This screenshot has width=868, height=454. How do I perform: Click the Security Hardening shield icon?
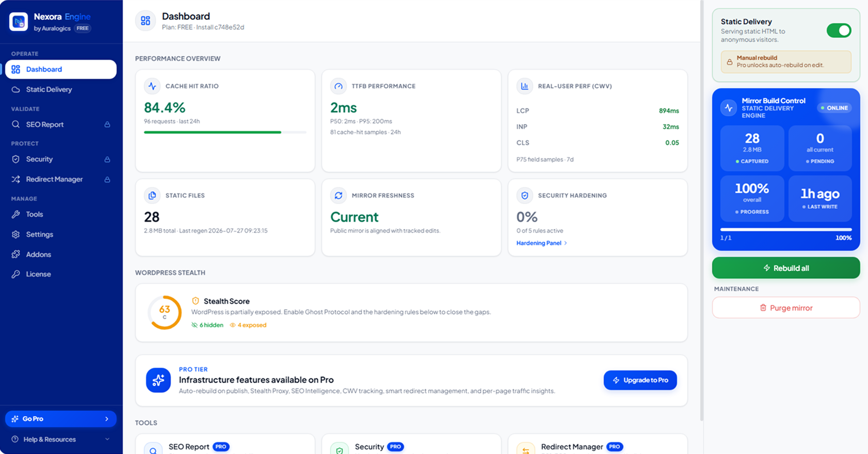[x=525, y=196]
